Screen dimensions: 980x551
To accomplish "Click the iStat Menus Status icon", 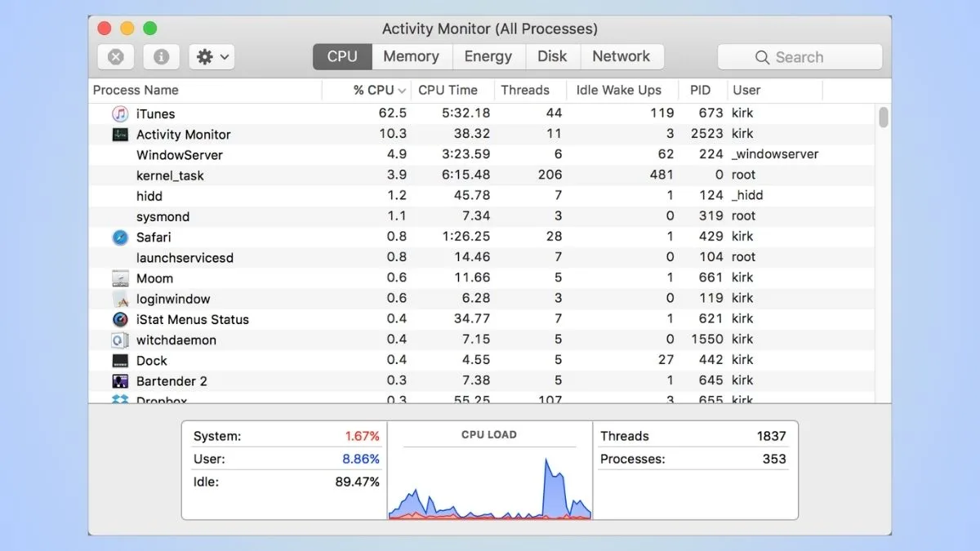I will (120, 319).
